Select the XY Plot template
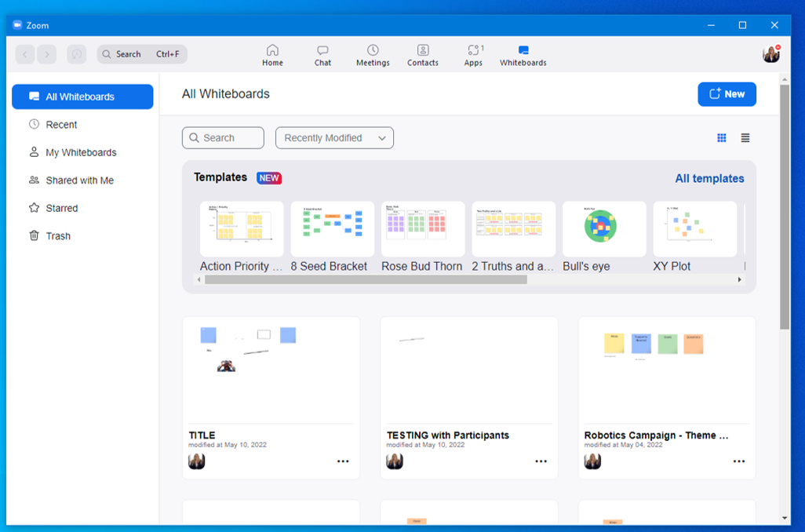The image size is (805, 532). coord(694,229)
